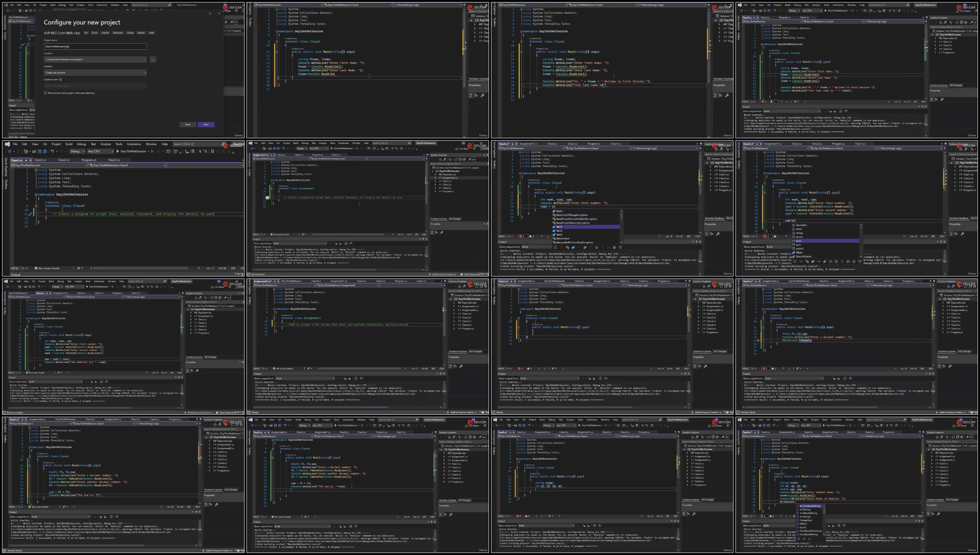Viewport: 980px width, 555px height.
Task: Click Properties wrench icon in Int16 autocomplete frame
Action: click(x=718, y=234)
